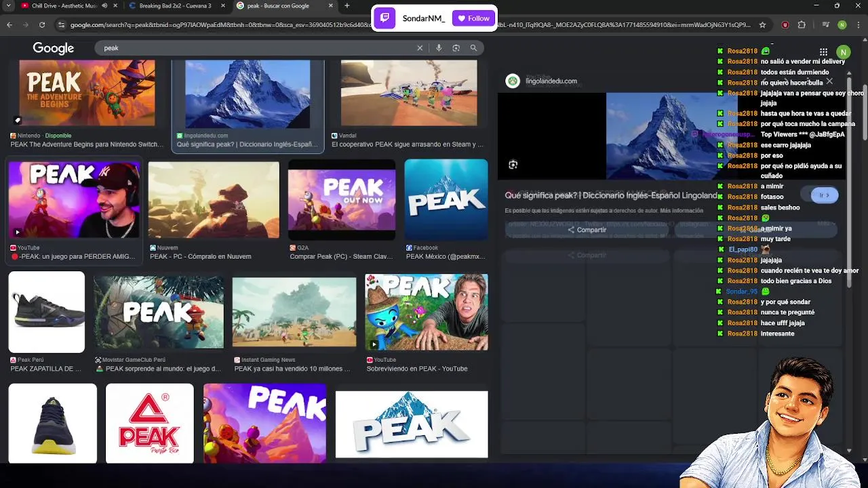Viewport: 868px width, 488px height.
Task: Open Más información copyright link
Action: (x=682, y=211)
